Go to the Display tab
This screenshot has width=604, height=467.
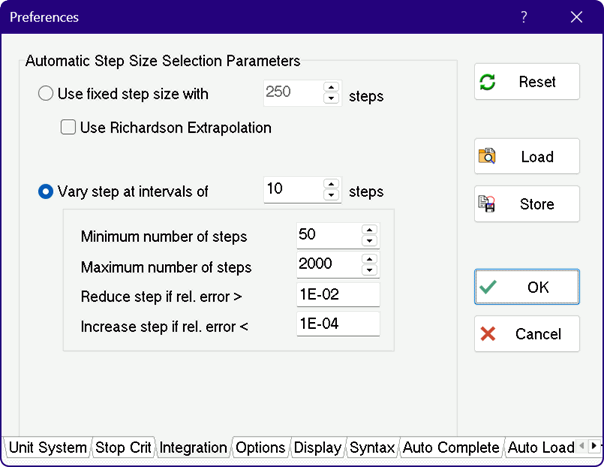click(x=318, y=448)
